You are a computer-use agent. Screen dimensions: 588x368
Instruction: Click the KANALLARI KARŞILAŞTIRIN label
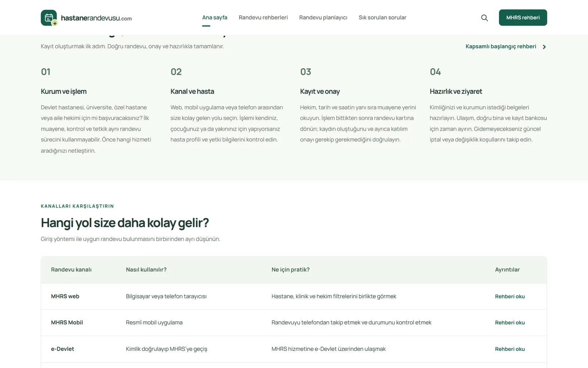pos(77,206)
